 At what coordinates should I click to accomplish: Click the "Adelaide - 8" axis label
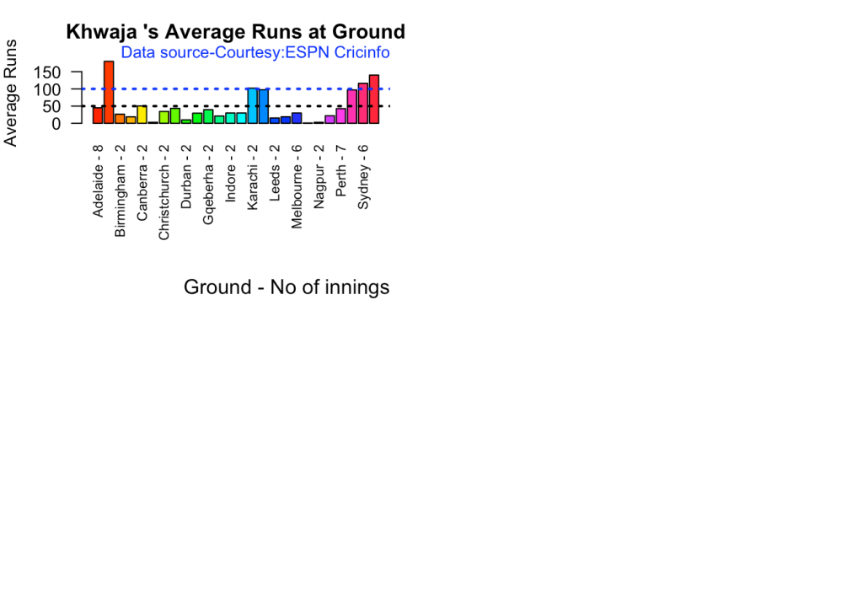99,180
